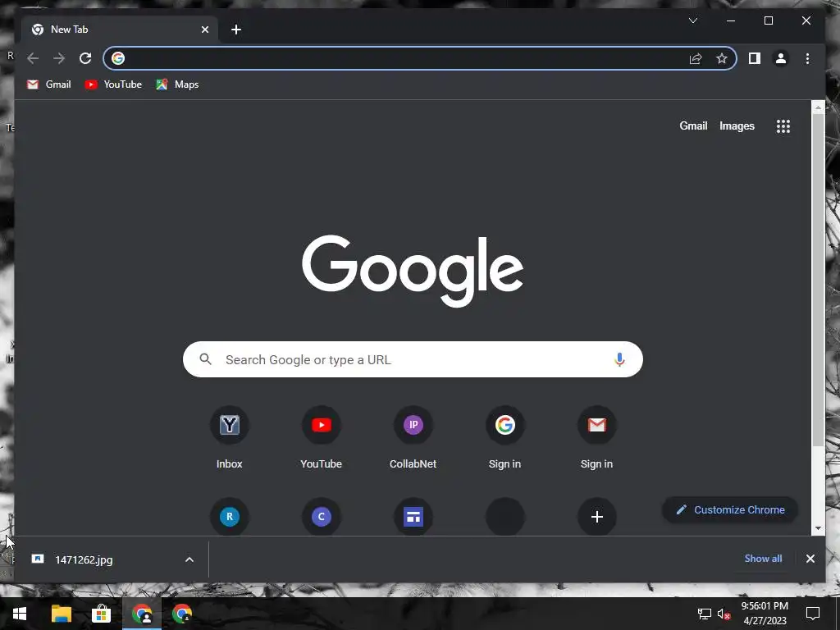Open the blue layout-icon shortcut tile

tap(413, 517)
